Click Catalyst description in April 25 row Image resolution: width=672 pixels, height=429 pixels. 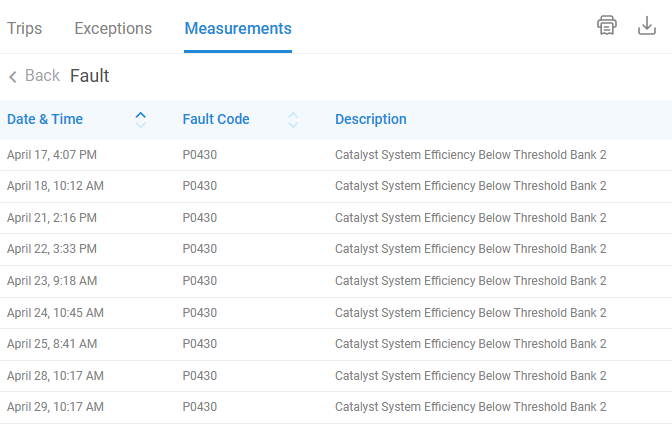pos(471,344)
